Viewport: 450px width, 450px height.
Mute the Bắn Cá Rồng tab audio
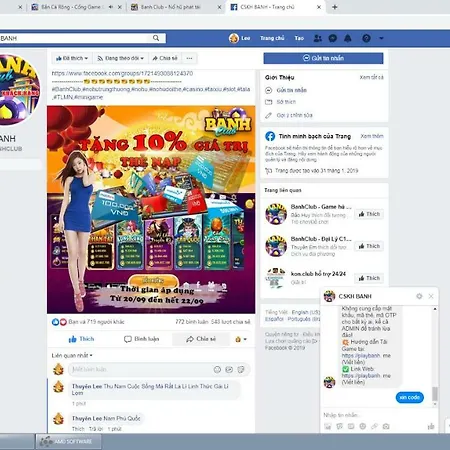tap(111, 7)
